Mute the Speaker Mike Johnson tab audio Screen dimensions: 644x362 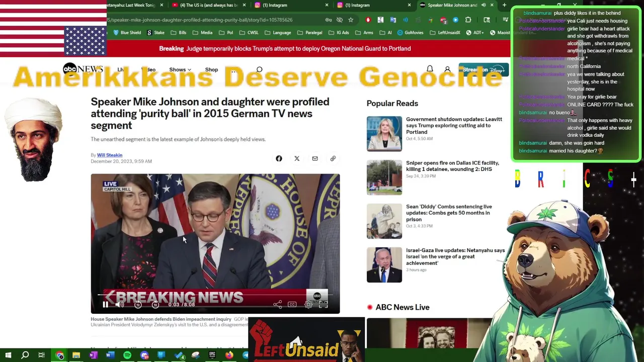coord(484,5)
